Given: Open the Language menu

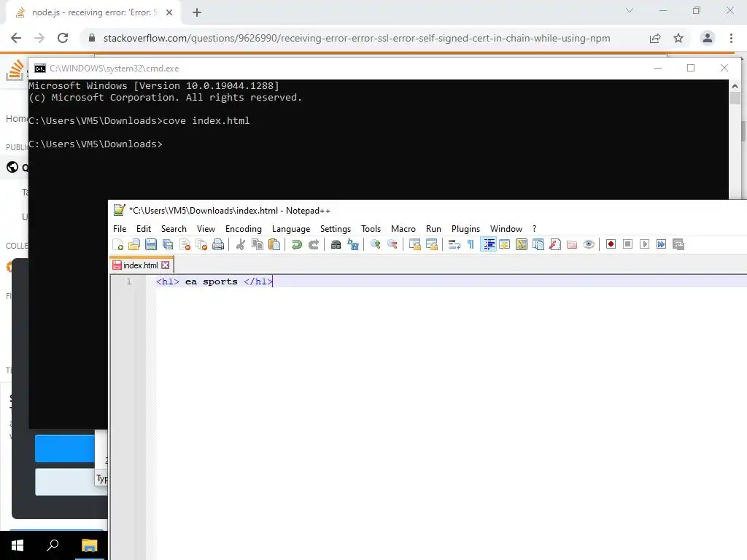Looking at the screenshot, I should click(291, 229).
